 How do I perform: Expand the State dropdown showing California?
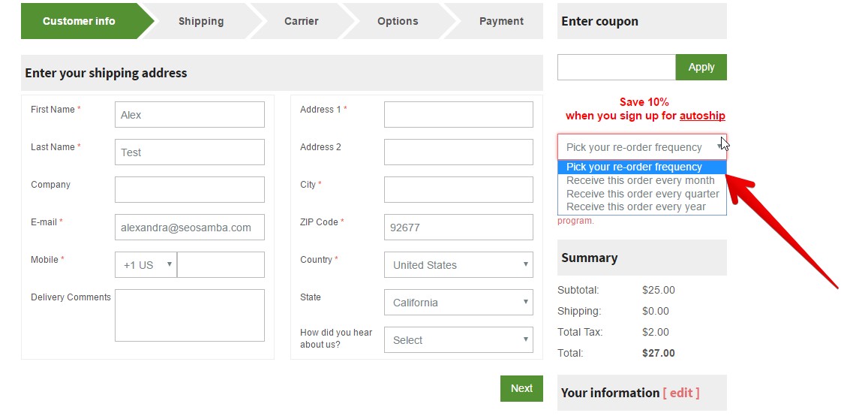click(x=458, y=303)
